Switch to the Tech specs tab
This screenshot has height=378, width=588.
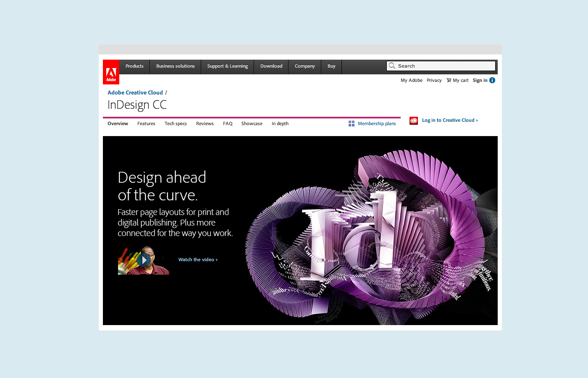coord(176,123)
